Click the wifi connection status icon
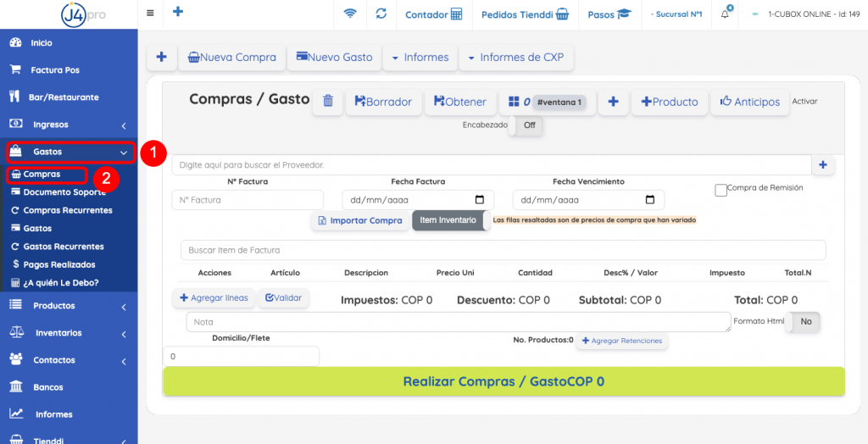 [x=350, y=14]
